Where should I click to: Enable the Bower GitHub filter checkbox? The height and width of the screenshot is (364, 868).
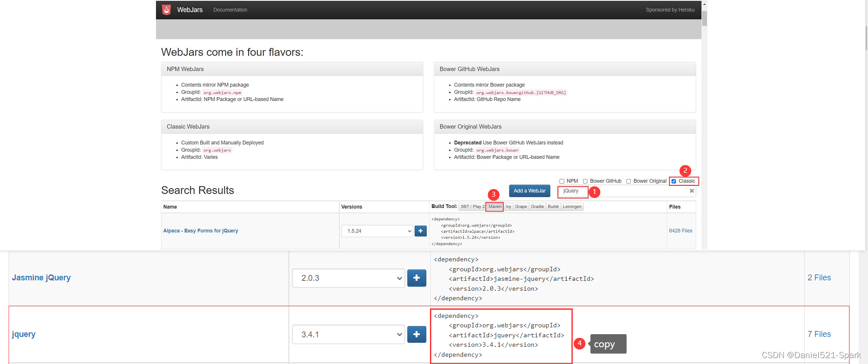click(x=585, y=181)
